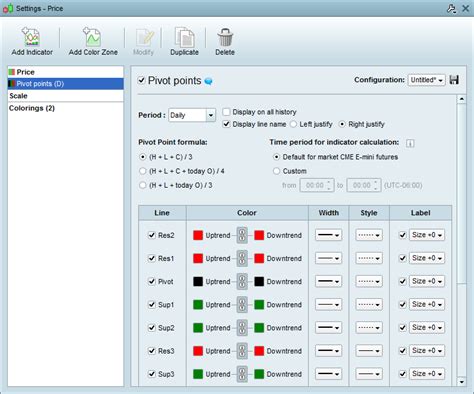Click the Res3 Downtrend red color swatch
The image size is (474, 394).
[x=259, y=351]
